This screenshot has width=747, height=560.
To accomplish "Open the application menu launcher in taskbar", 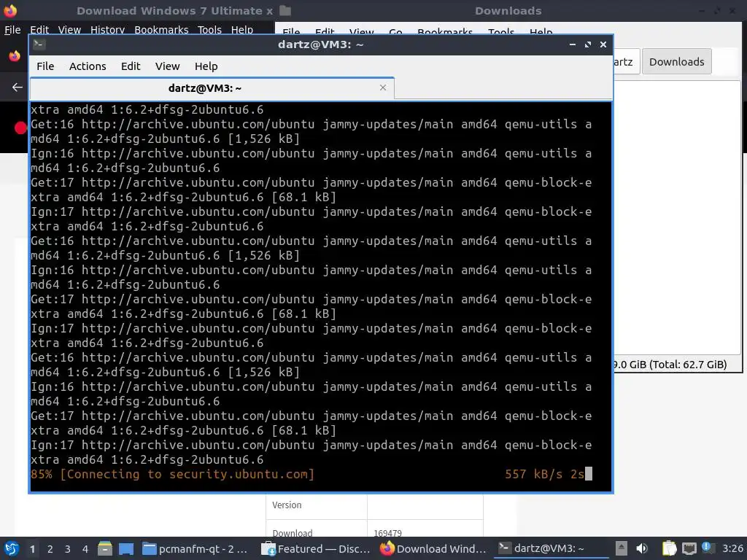I will tap(11, 549).
